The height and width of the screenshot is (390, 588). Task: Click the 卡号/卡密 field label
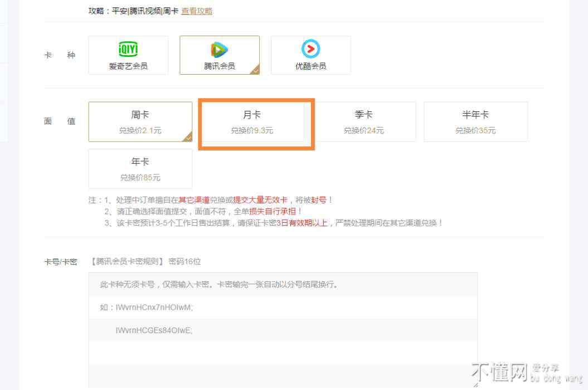[61, 261]
